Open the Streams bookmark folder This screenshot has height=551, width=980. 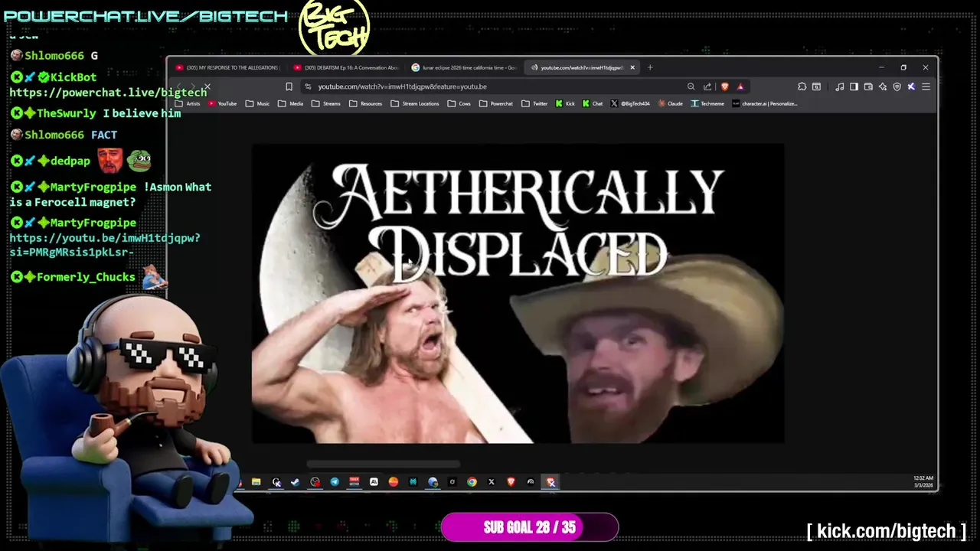tap(326, 103)
